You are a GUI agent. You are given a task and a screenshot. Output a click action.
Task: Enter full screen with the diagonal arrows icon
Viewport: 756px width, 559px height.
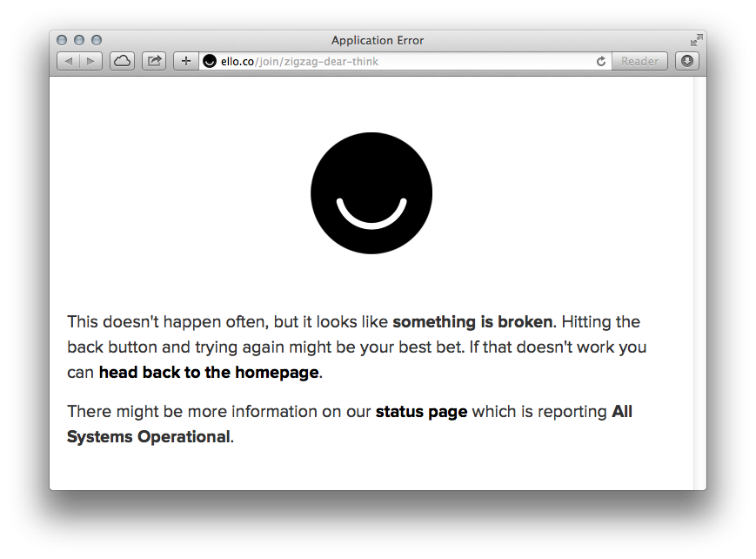696,40
